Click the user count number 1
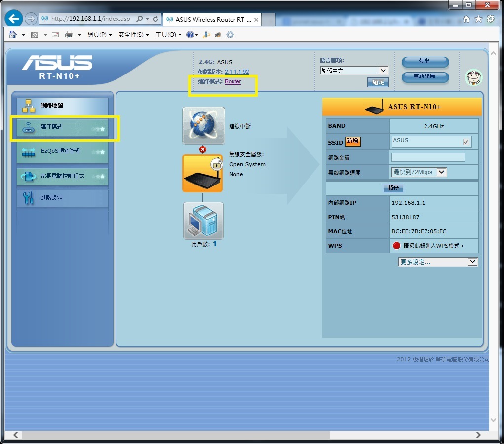This screenshot has width=504, height=444. tap(214, 244)
